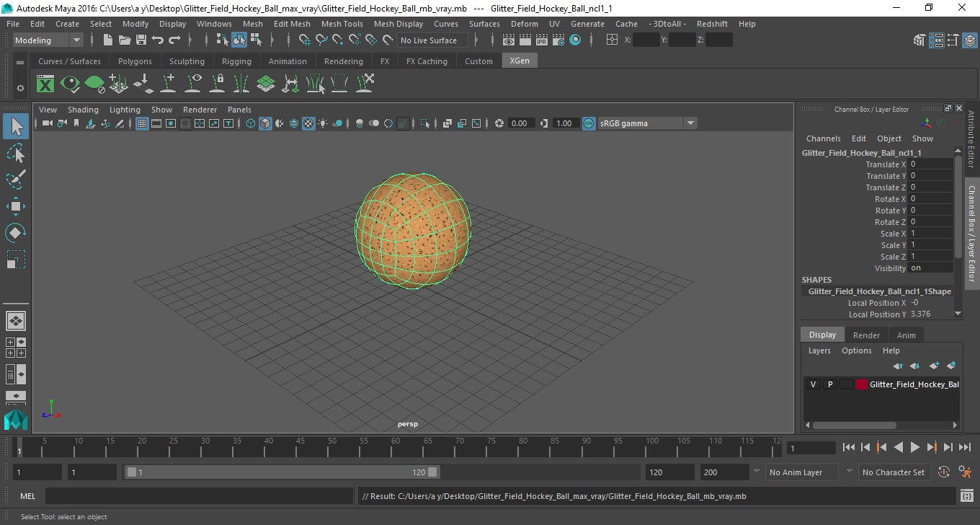Screen dimensions: 980x525
Task: Toggle layer playback P box
Action: tap(829, 384)
